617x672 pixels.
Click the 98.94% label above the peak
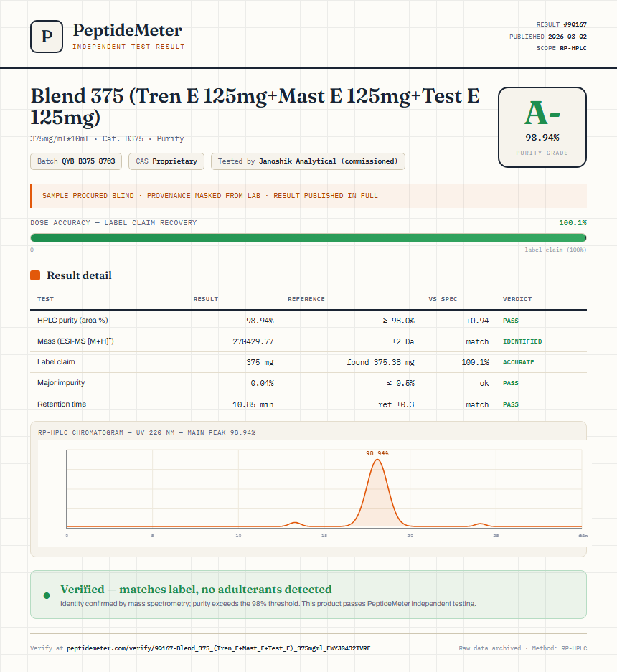[x=377, y=453]
